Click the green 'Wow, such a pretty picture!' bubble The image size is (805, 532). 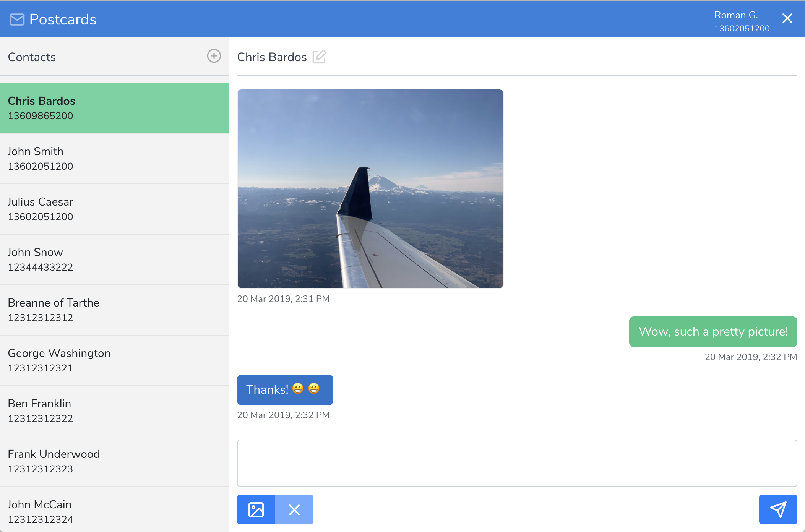(x=713, y=332)
